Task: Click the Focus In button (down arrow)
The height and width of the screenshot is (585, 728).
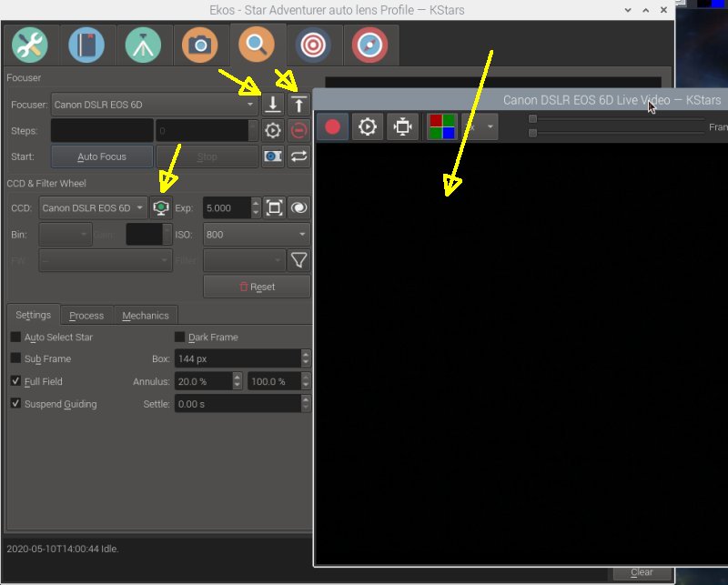Action: tap(272, 105)
